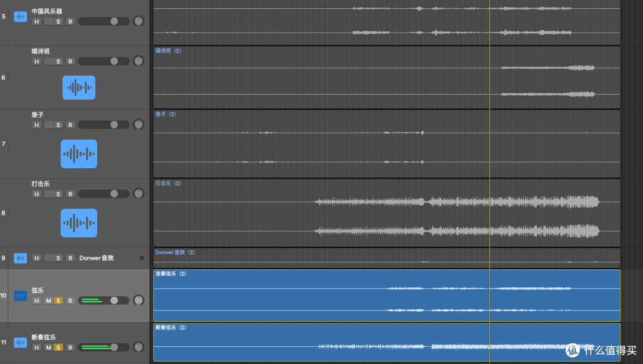
Task: Click the 中国风乐器 track waveform icon
Action: point(20,17)
